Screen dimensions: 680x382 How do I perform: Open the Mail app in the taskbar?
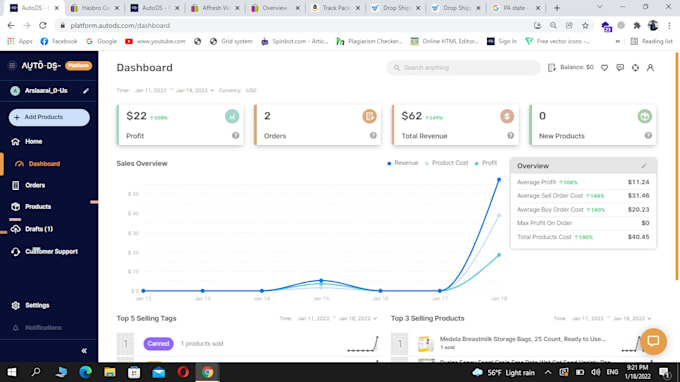coord(159,372)
